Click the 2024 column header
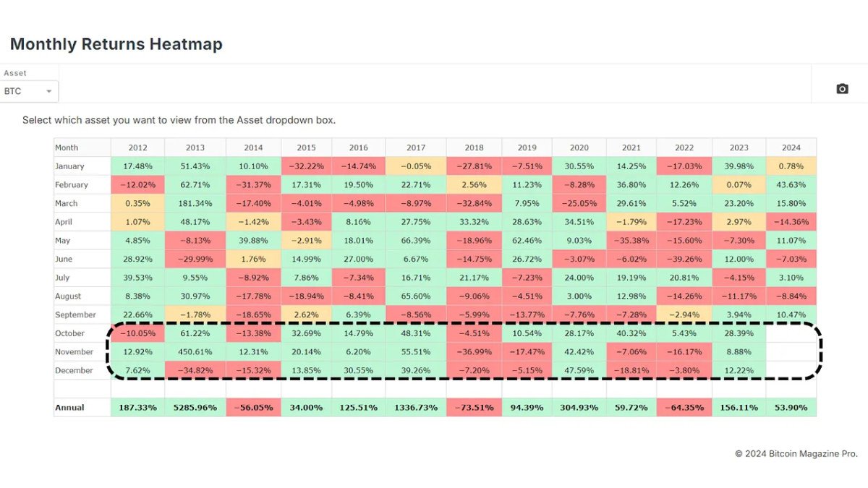868x488 pixels. [791, 147]
